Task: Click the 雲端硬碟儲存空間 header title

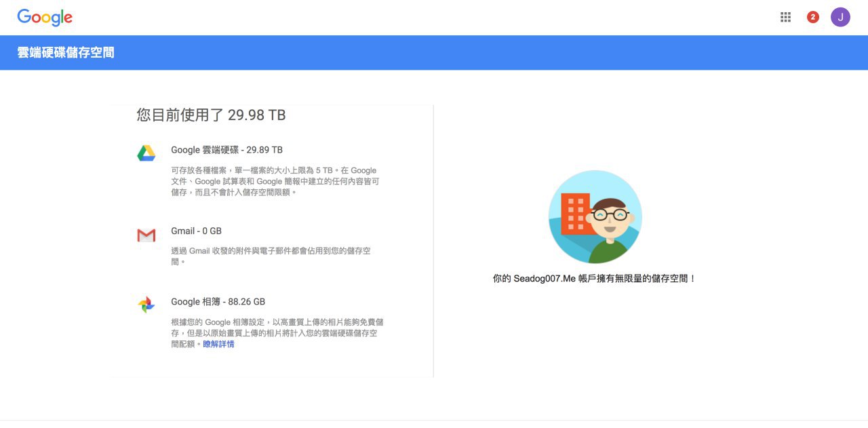Action: coord(66,52)
